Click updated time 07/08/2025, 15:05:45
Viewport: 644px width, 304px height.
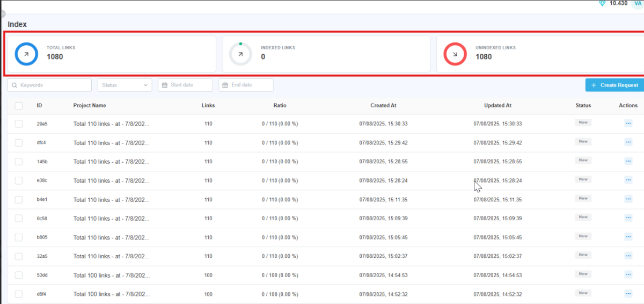(497, 237)
